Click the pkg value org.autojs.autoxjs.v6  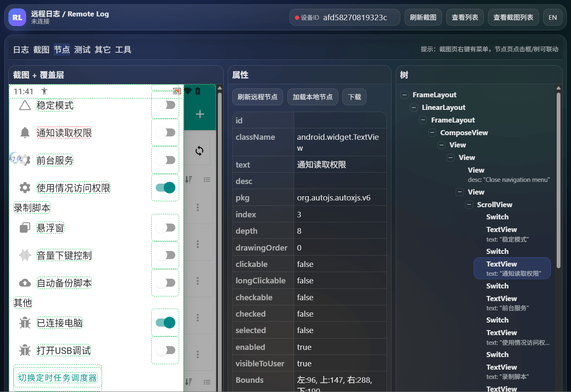334,197
